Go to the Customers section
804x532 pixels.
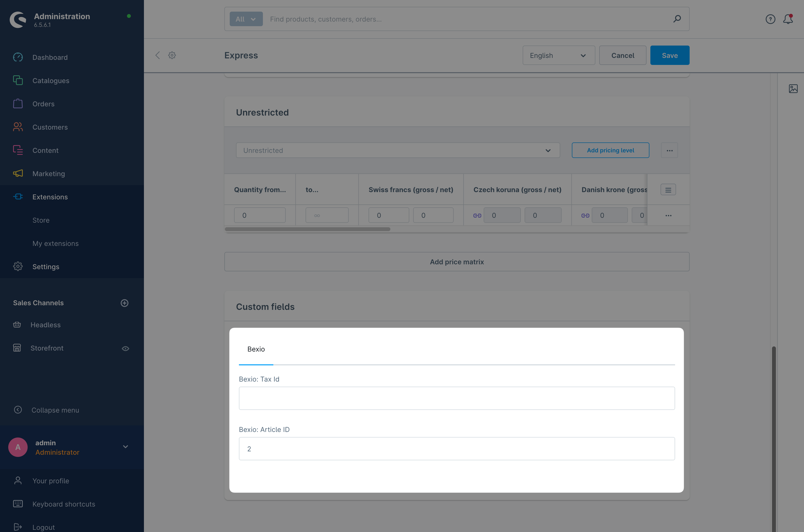50,127
